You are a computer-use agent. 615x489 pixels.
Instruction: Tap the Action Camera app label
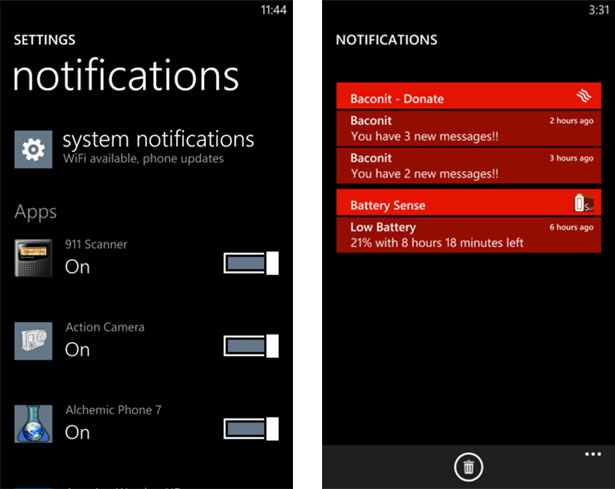tap(104, 327)
